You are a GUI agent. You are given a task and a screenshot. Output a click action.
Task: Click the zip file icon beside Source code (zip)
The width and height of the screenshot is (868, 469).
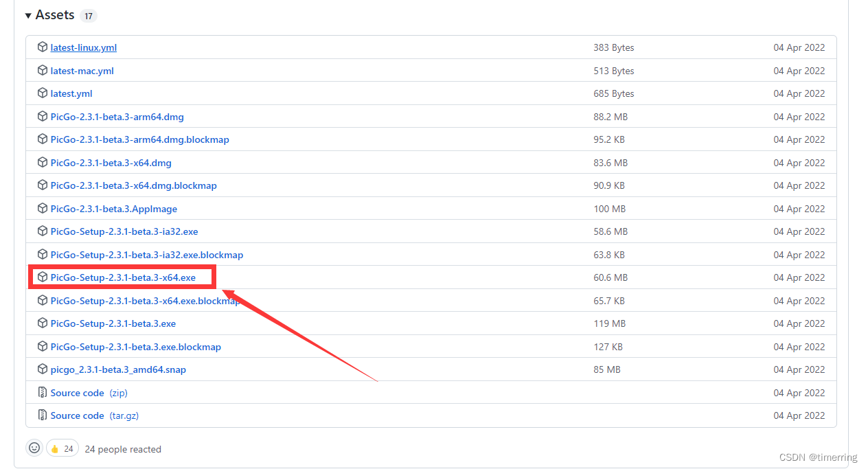pos(43,393)
